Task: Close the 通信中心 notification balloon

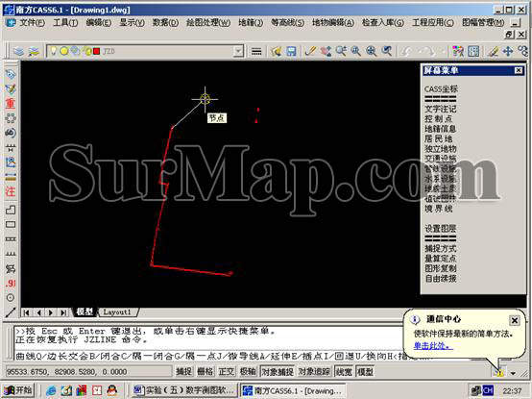Action: coord(515,320)
